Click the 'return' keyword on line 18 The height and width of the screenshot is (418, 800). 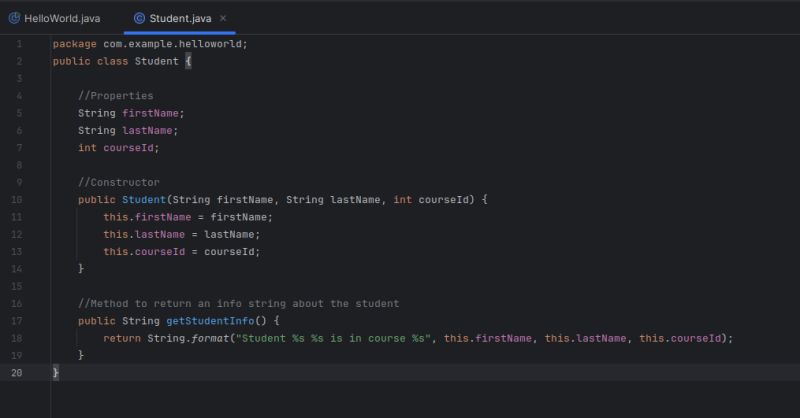click(x=122, y=338)
